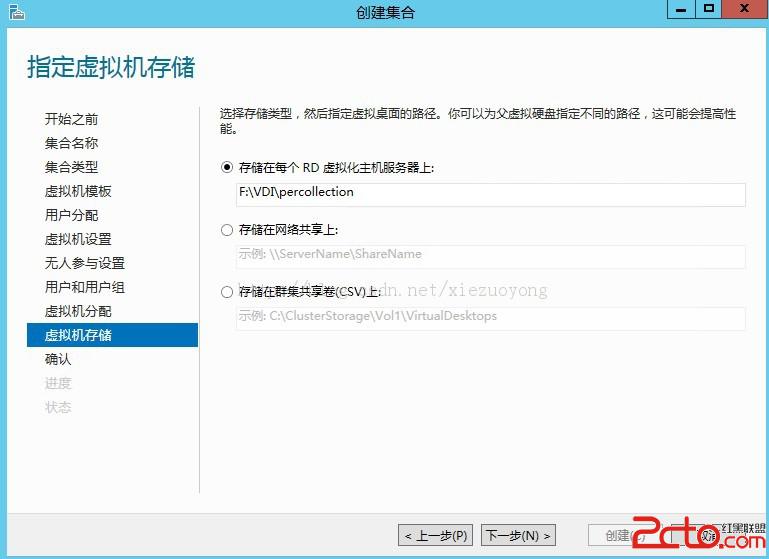The image size is (769, 559).
Task: Select store on each RD virtualization host server
Action: [227, 168]
